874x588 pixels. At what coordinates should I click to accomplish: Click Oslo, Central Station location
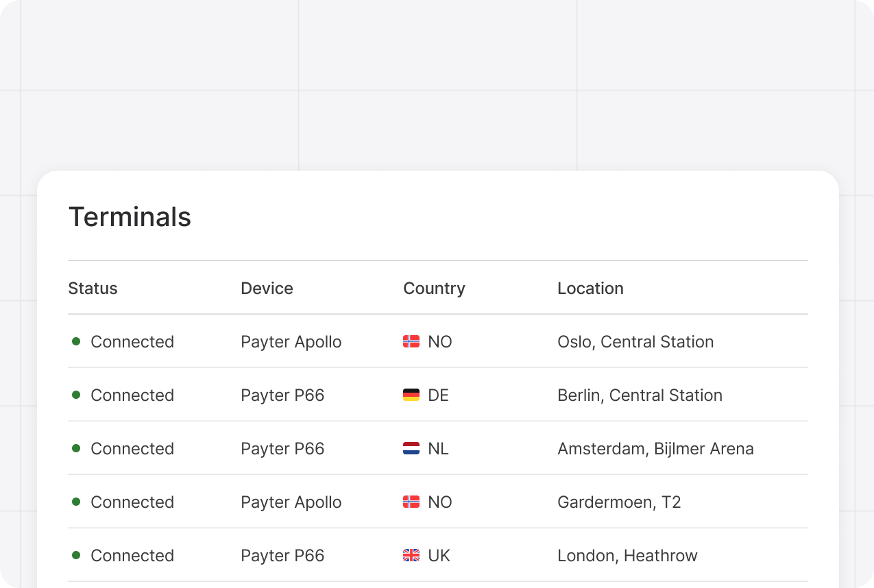tap(635, 341)
